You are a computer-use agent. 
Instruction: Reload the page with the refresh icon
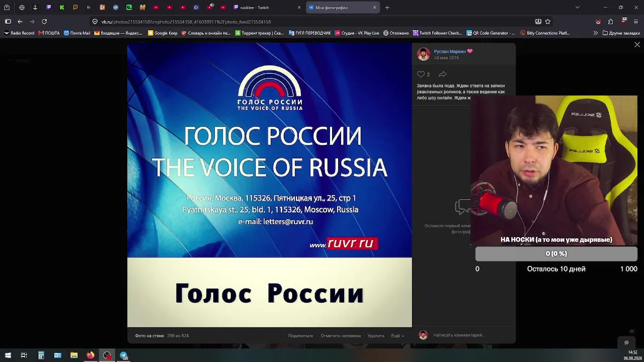tap(44, 22)
